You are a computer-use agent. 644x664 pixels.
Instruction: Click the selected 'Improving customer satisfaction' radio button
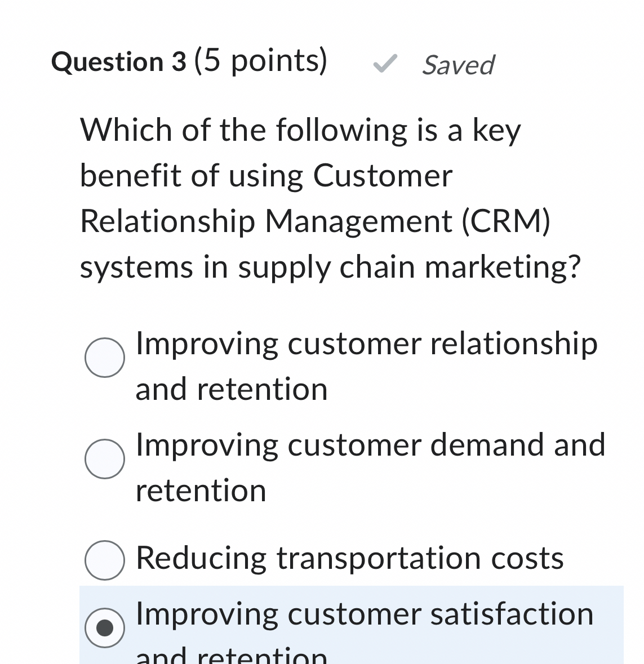(105, 627)
